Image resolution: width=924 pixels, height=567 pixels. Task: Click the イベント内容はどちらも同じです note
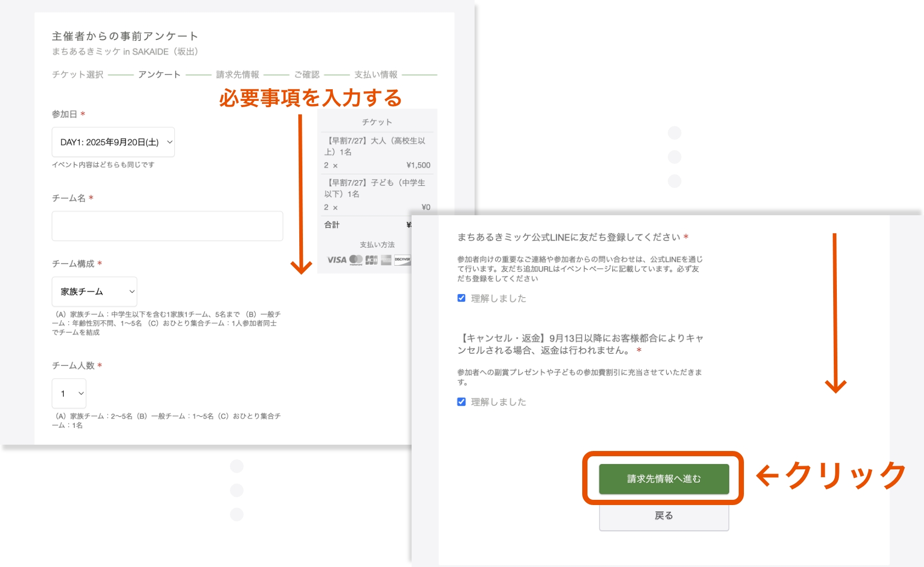[x=103, y=165]
